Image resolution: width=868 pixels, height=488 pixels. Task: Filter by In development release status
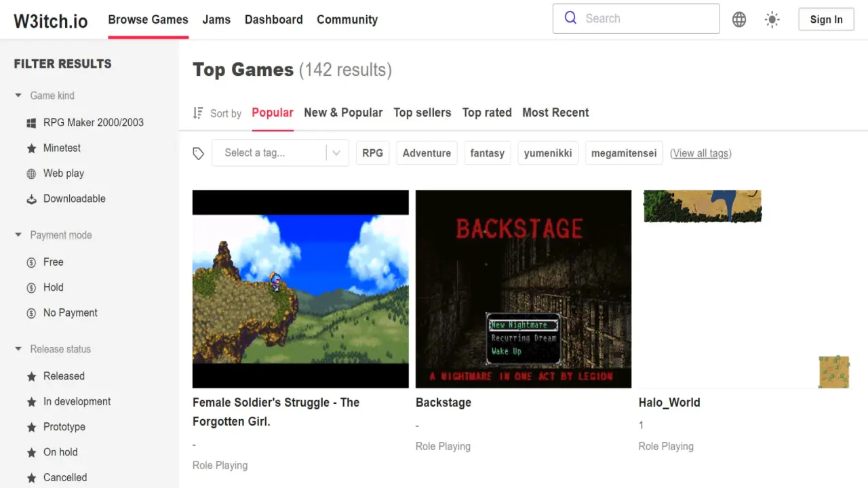point(77,401)
